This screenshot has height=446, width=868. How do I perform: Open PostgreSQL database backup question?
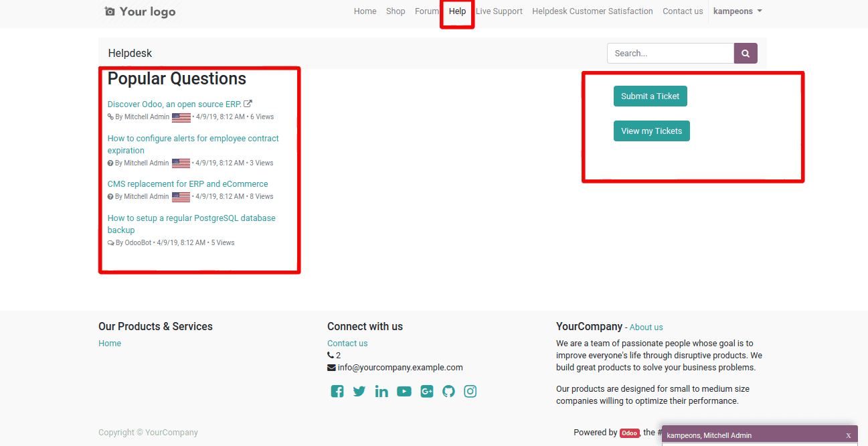tap(191, 224)
